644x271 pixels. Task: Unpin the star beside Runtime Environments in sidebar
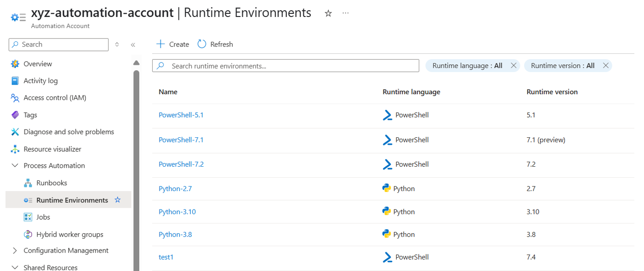118,200
